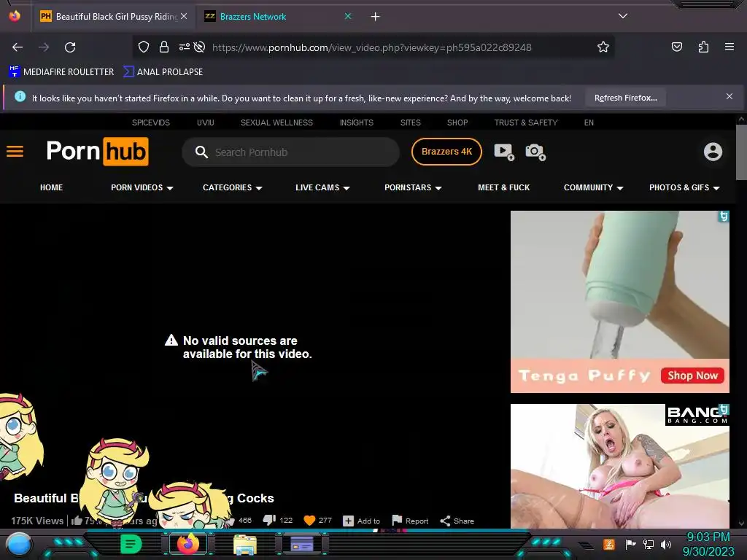Open the SHOP top menu link
This screenshot has width=747, height=560.
[x=457, y=122]
